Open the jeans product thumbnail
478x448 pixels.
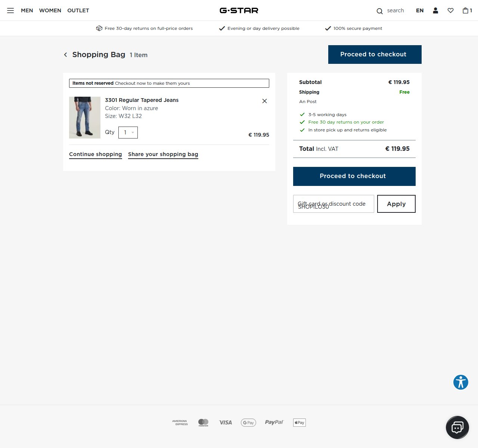point(85,118)
